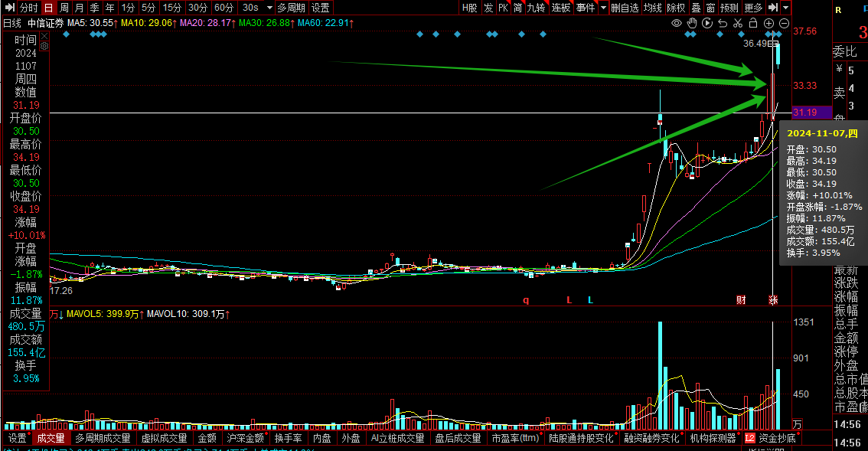Click the replay playback icon
Screen dimensions: 868x451
pyautogui.click(x=707, y=23)
